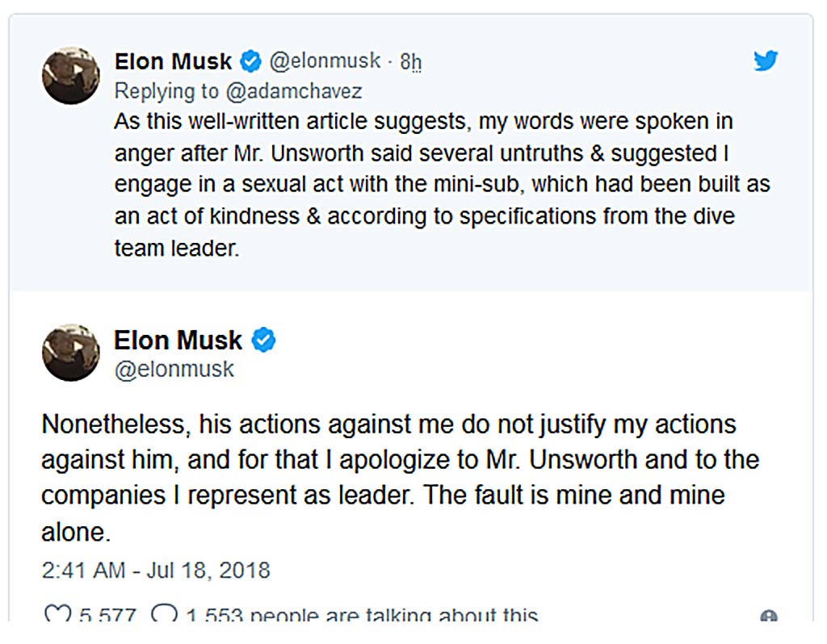Click Elon Musk name in the parent tweet
Image resolution: width=827 pixels, height=644 pixels.
(173, 61)
